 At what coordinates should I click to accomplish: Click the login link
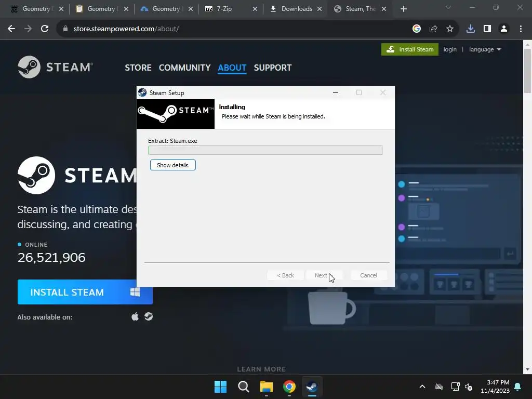click(x=450, y=49)
